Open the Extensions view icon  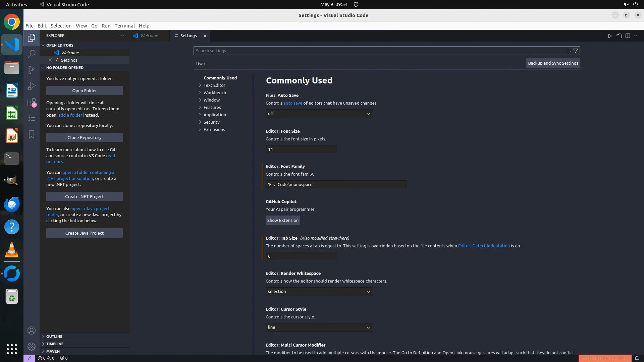tap(32, 102)
